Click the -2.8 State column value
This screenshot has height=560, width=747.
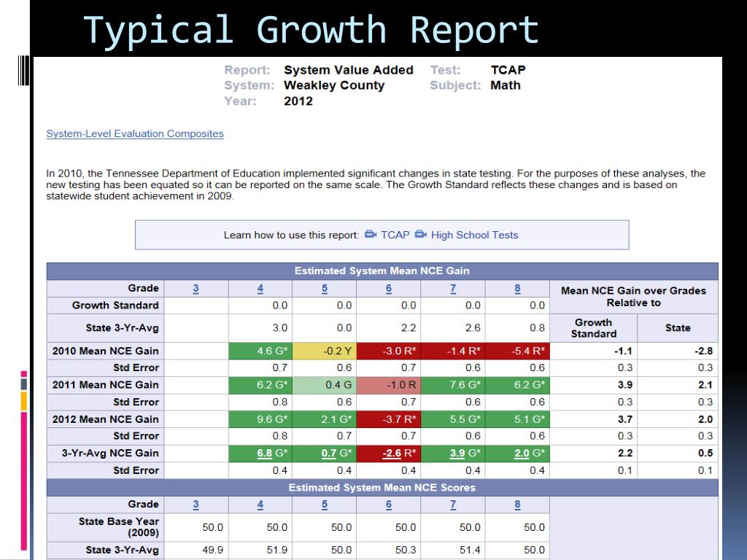tap(704, 351)
